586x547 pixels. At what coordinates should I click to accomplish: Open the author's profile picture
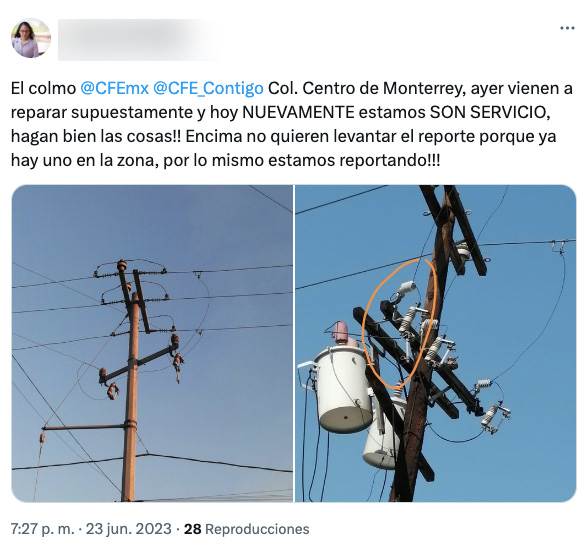point(31,38)
